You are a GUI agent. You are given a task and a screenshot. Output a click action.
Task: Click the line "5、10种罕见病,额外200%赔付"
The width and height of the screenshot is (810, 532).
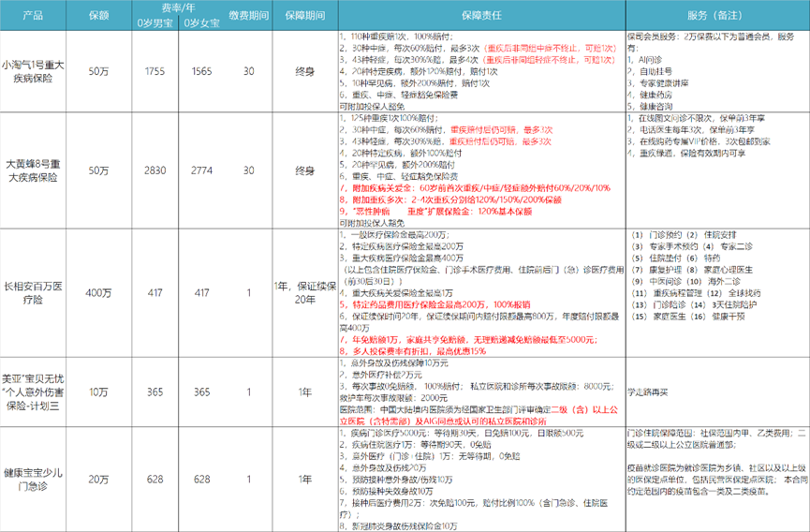[x=415, y=83]
